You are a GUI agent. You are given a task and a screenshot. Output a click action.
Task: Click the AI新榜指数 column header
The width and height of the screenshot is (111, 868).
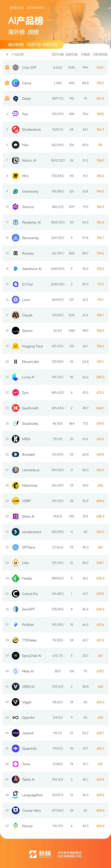click(100, 54)
